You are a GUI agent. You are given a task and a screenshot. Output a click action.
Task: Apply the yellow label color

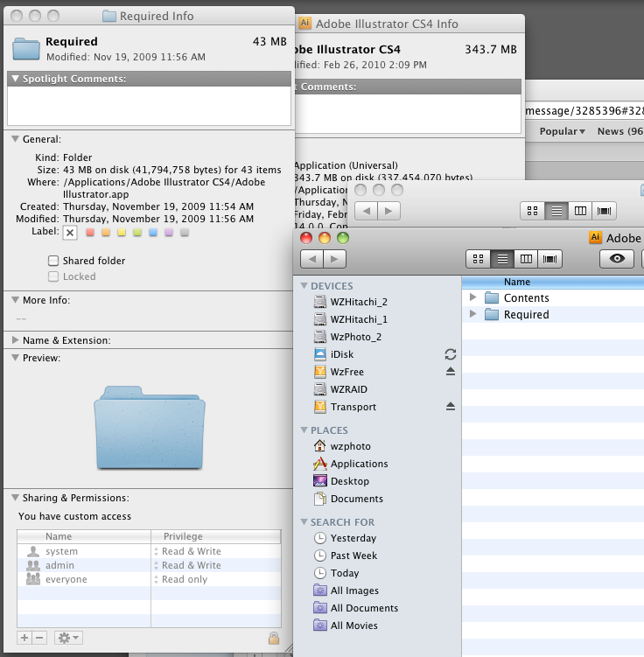pos(122,232)
